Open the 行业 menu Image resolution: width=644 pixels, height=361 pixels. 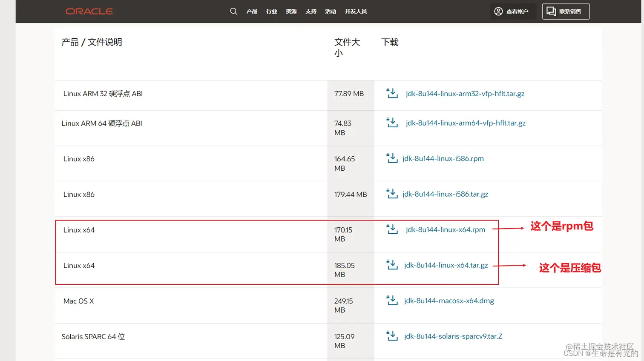tap(272, 11)
